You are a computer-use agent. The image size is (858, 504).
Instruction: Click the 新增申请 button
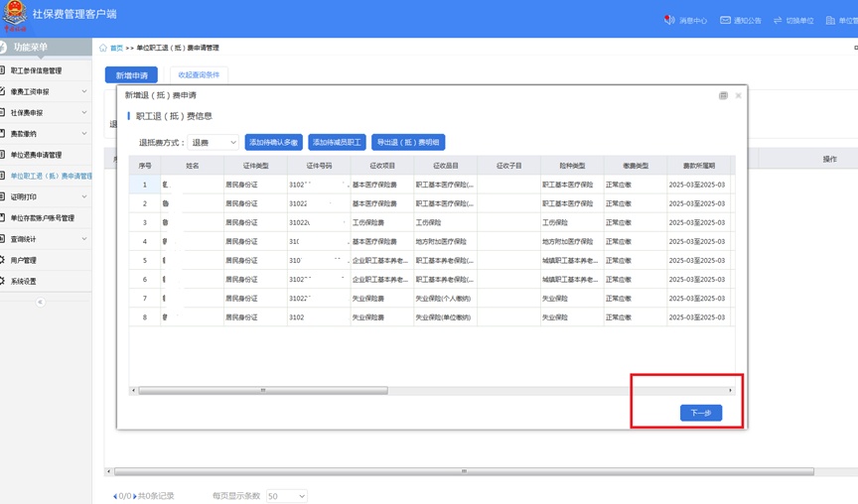(131, 75)
